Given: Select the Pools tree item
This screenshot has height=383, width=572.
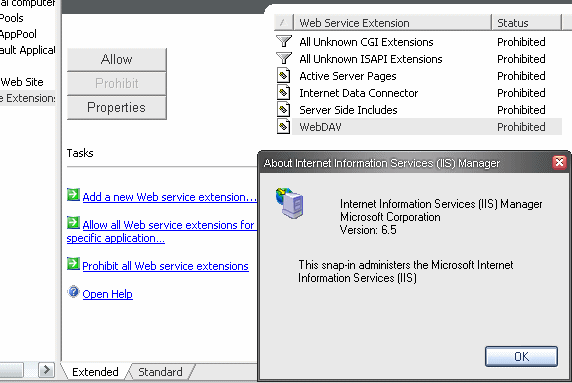Looking at the screenshot, I should [x=12, y=18].
